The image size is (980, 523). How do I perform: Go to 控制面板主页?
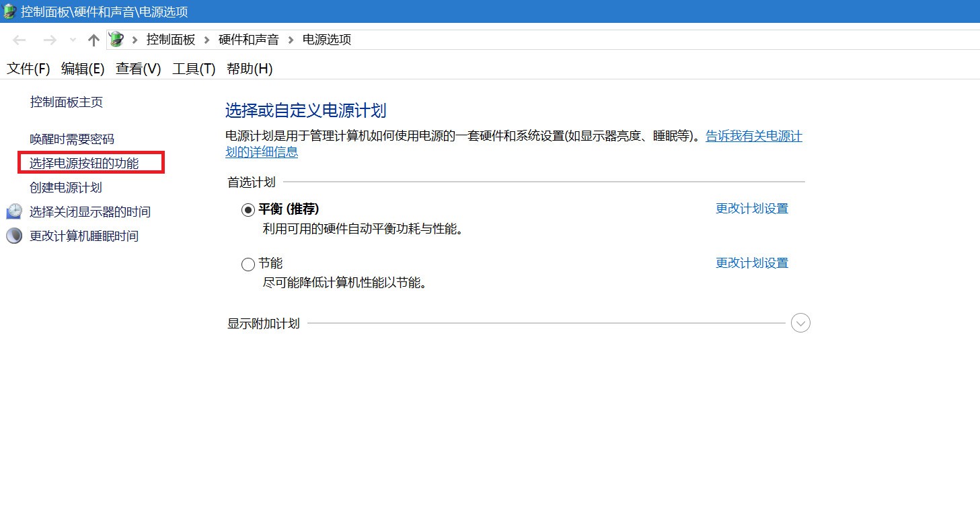[x=67, y=102]
